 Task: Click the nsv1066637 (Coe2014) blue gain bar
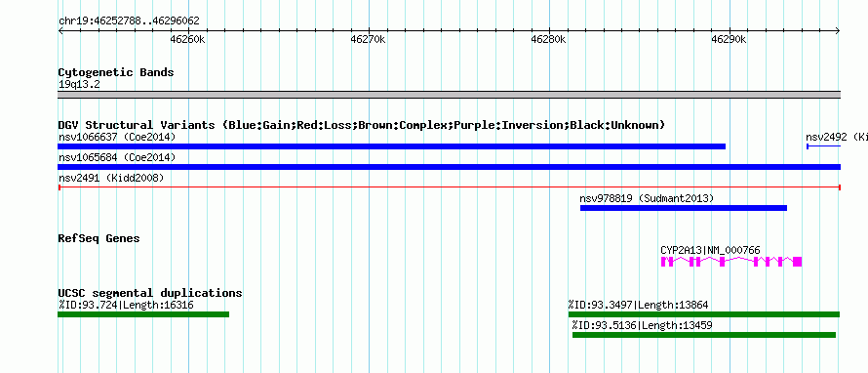[x=391, y=146]
